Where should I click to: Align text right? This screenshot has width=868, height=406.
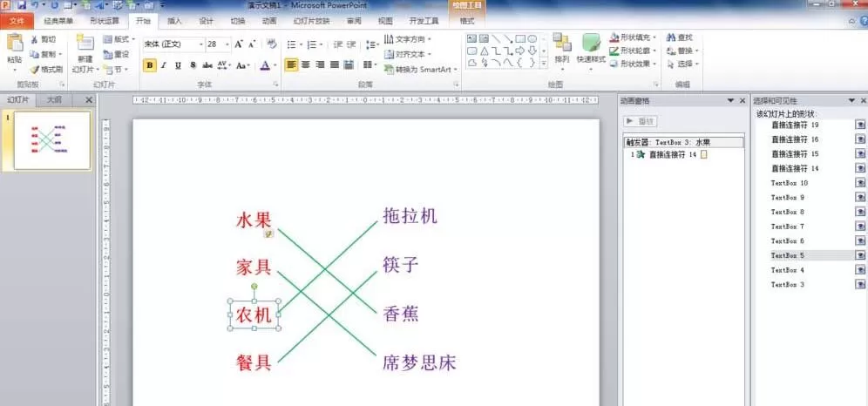click(x=320, y=64)
